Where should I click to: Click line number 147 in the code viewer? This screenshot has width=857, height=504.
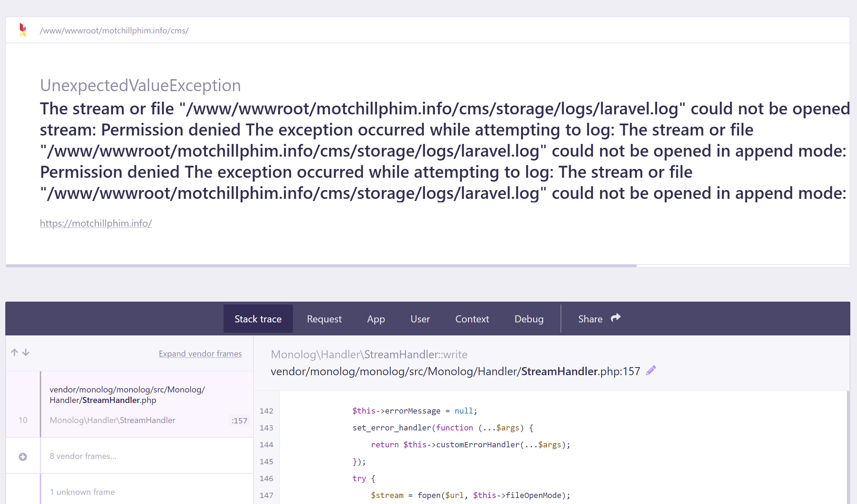266,495
